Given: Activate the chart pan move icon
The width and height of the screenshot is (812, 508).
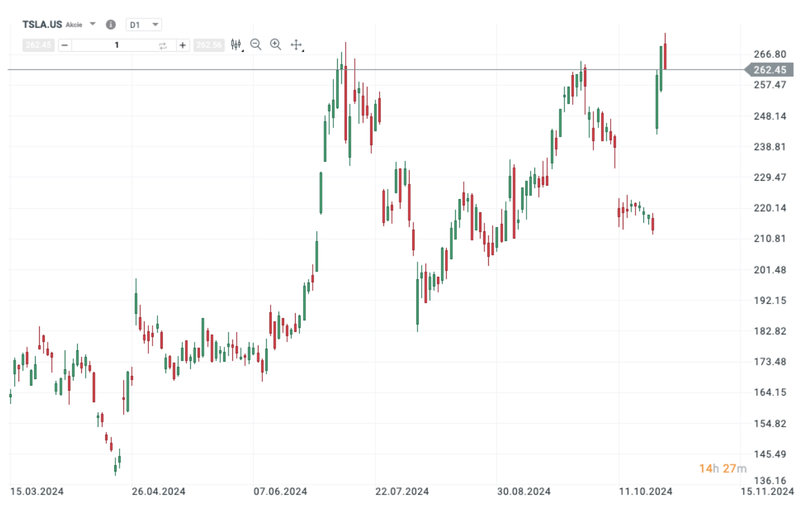Looking at the screenshot, I should [x=296, y=45].
